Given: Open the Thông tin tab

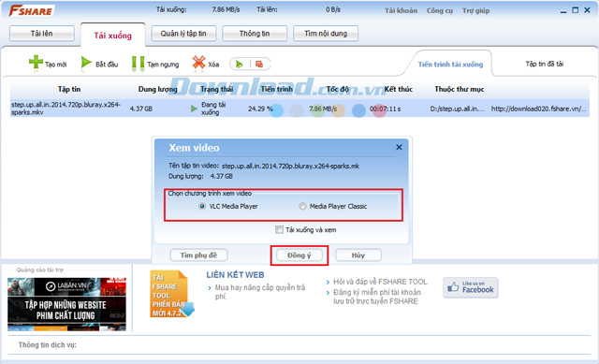Looking at the screenshot, I should [255, 34].
